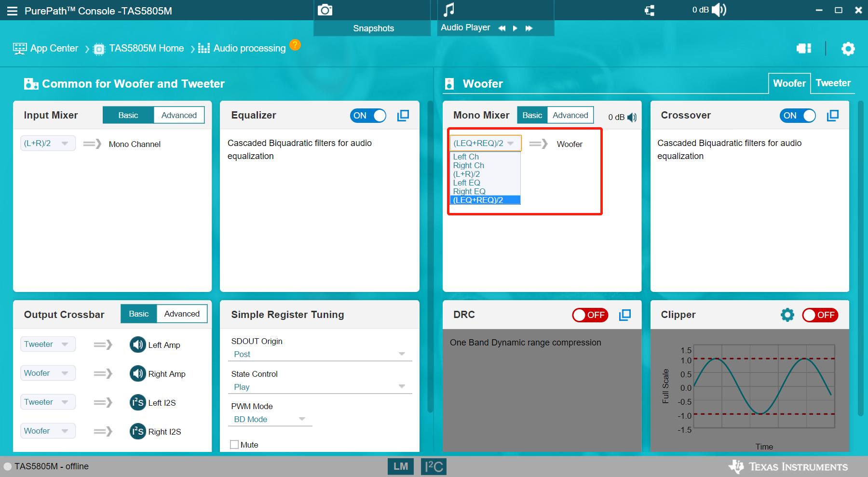Select Left EQ in the dropdown list
Image resolution: width=868 pixels, height=477 pixels.
point(485,183)
